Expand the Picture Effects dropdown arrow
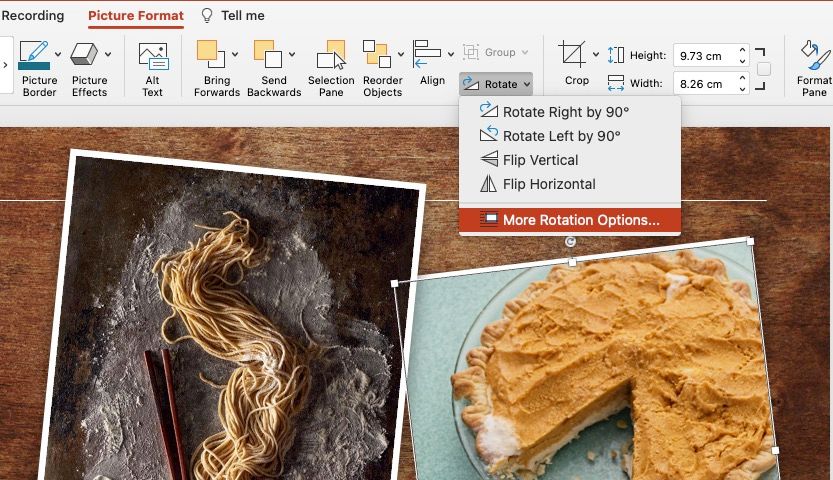 (x=108, y=54)
